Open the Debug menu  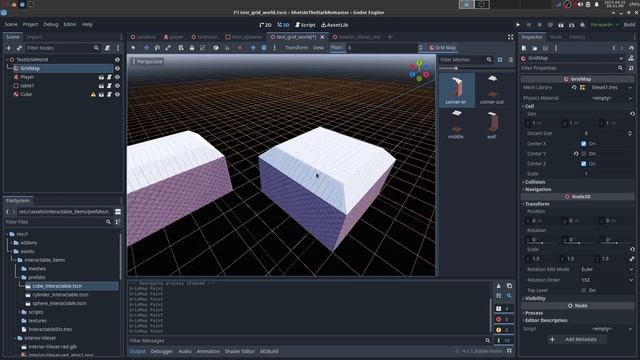pos(51,24)
